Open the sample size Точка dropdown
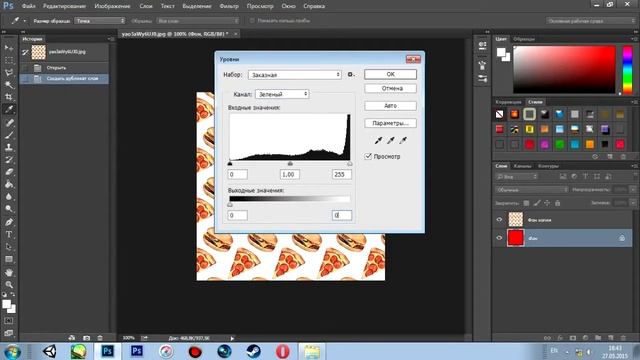The height and width of the screenshot is (360, 640). coord(100,20)
